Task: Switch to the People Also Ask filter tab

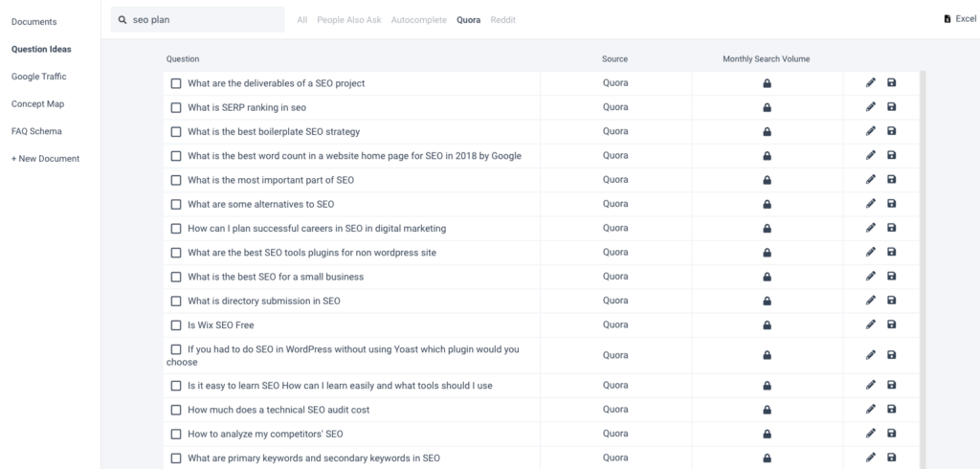Action: click(349, 20)
